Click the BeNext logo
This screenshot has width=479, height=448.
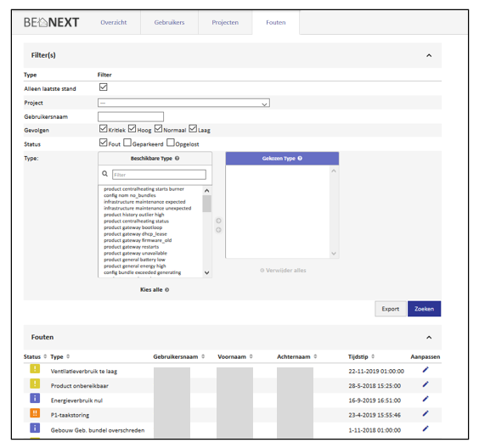pos(51,22)
